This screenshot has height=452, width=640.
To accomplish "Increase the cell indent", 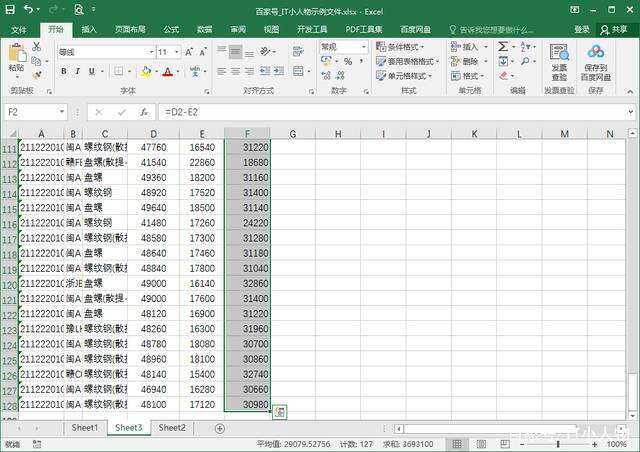I will pos(279,71).
